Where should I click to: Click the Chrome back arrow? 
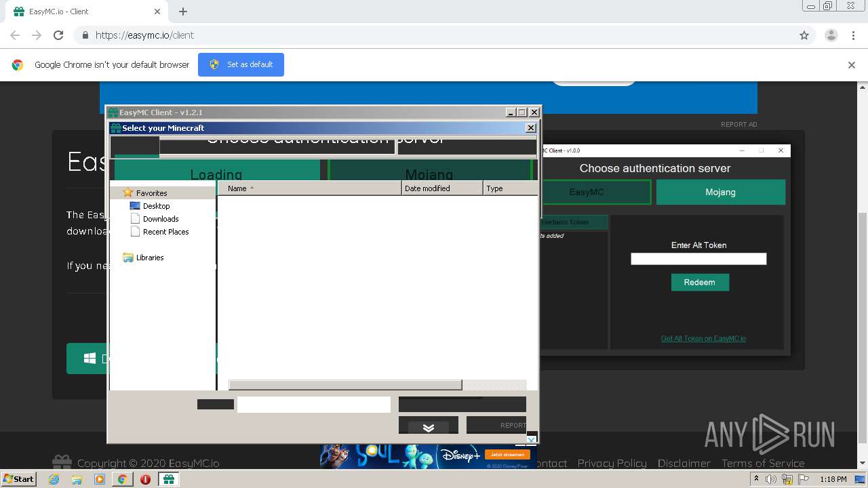pyautogui.click(x=15, y=35)
